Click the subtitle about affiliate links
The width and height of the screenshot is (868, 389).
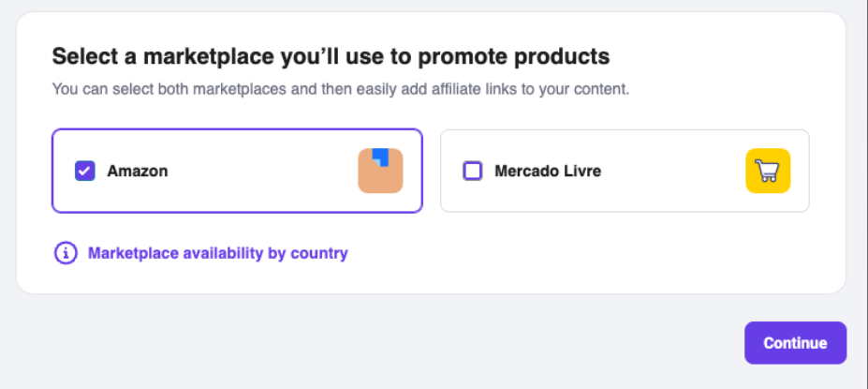[x=341, y=89]
